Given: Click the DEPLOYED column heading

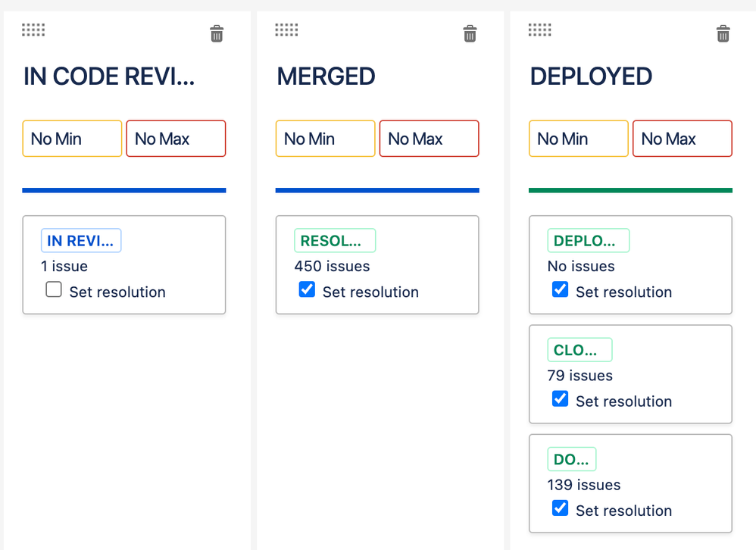Looking at the screenshot, I should coord(591,77).
